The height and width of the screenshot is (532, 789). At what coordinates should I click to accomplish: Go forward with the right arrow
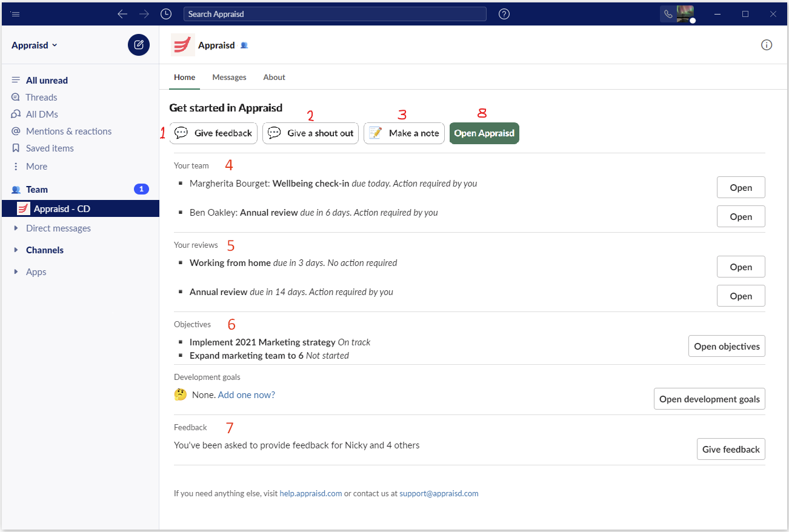click(144, 13)
